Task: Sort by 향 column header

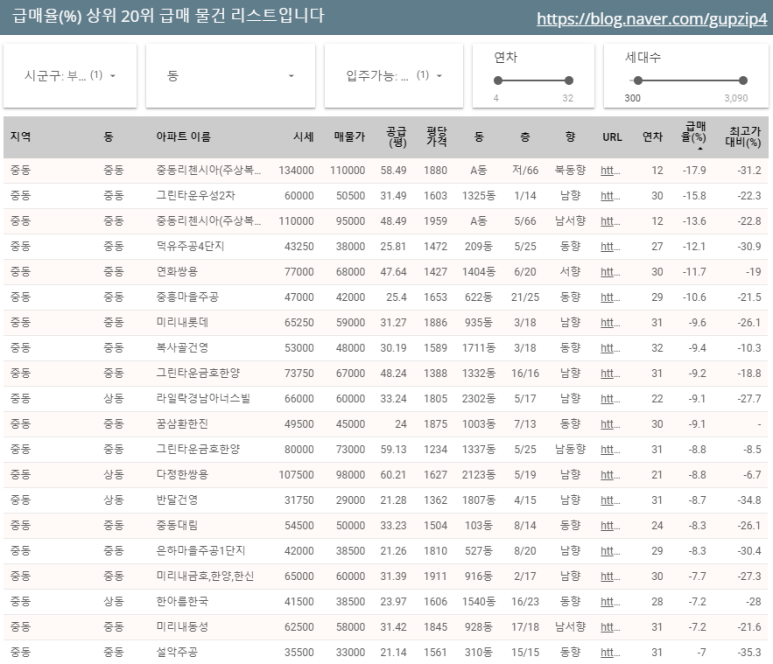Action: point(570,137)
